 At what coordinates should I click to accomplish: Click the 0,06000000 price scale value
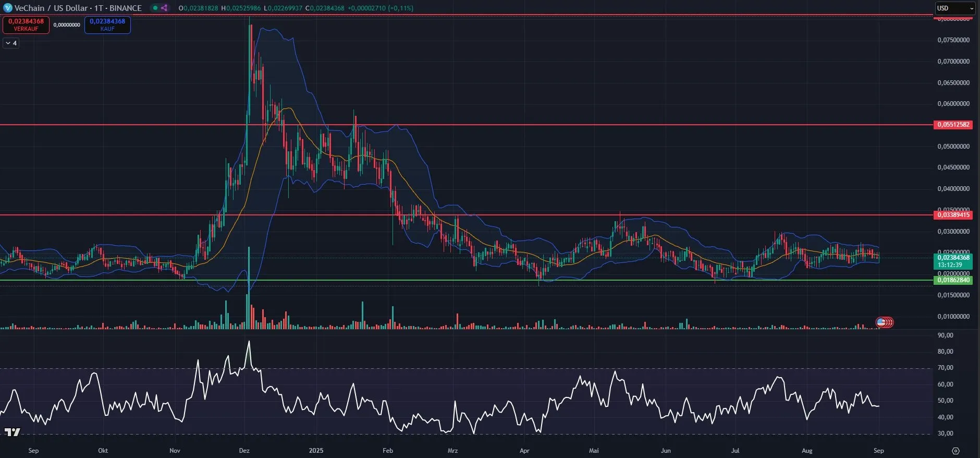point(953,104)
